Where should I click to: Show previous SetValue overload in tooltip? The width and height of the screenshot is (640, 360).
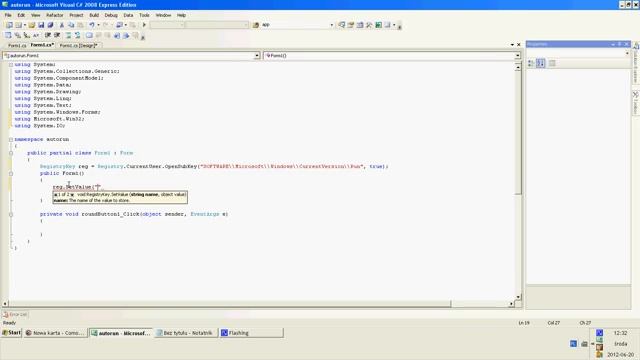click(x=56, y=195)
